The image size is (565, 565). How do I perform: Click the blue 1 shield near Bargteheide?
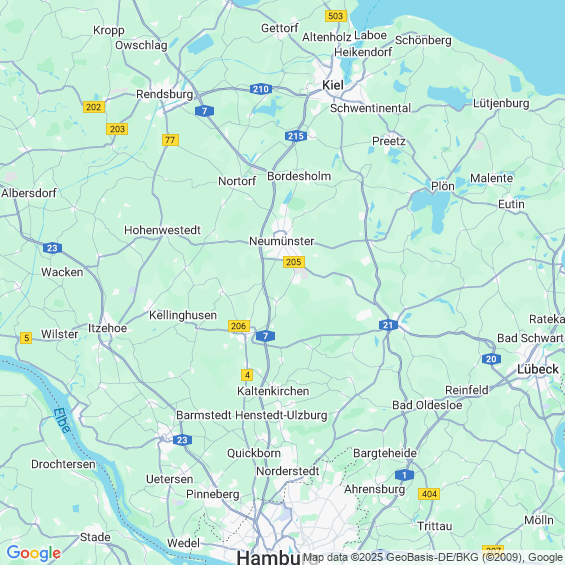[x=404, y=475]
